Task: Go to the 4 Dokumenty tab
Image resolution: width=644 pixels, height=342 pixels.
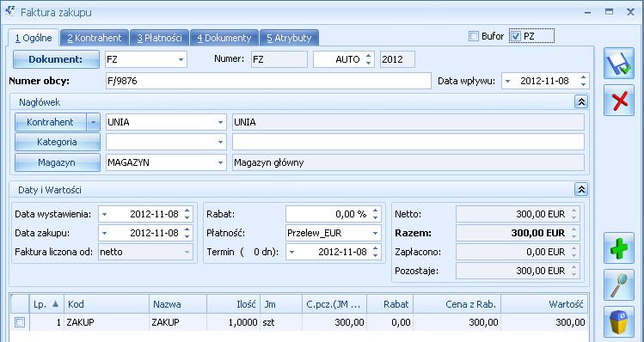Action: coord(224,38)
